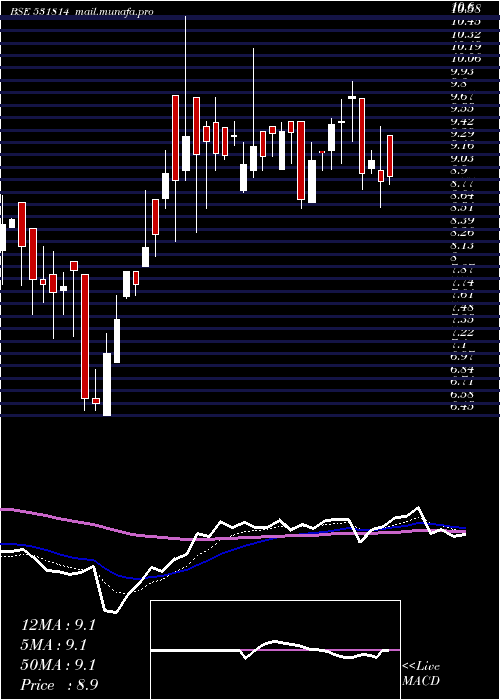Click the <<Live MACD label
Viewport: 500px width, 700px height.
421,674
